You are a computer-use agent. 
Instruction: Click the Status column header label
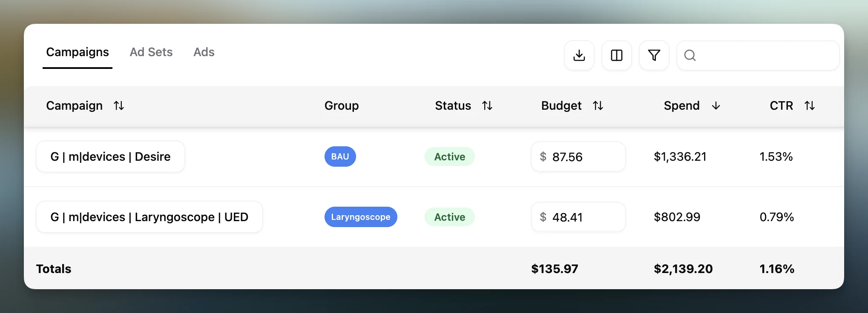tap(453, 105)
